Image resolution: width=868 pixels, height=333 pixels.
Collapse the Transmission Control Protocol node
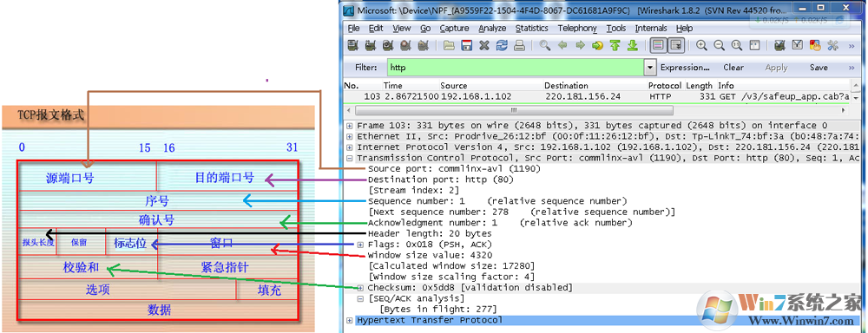pos(349,158)
